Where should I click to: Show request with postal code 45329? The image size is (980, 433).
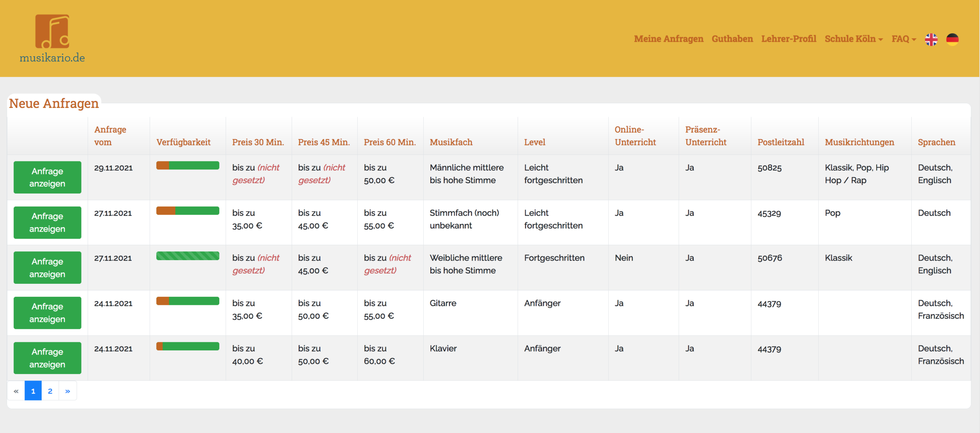coord(47,223)
